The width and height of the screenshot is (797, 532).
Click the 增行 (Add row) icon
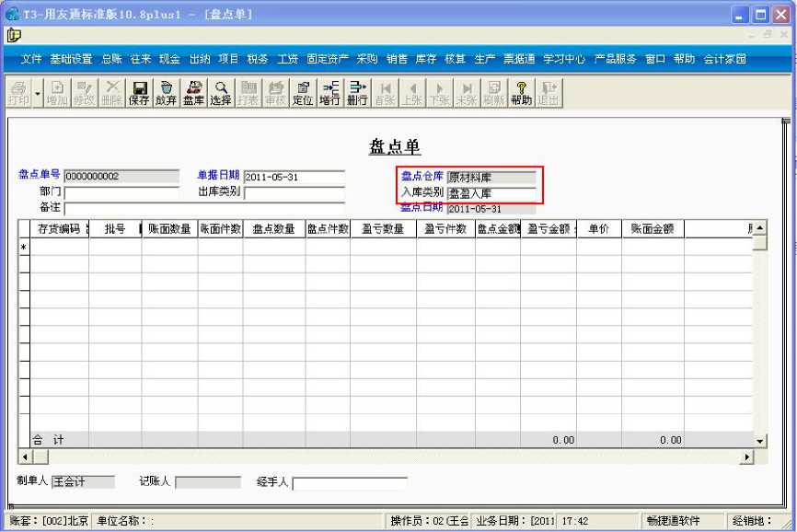click(329, 93)
